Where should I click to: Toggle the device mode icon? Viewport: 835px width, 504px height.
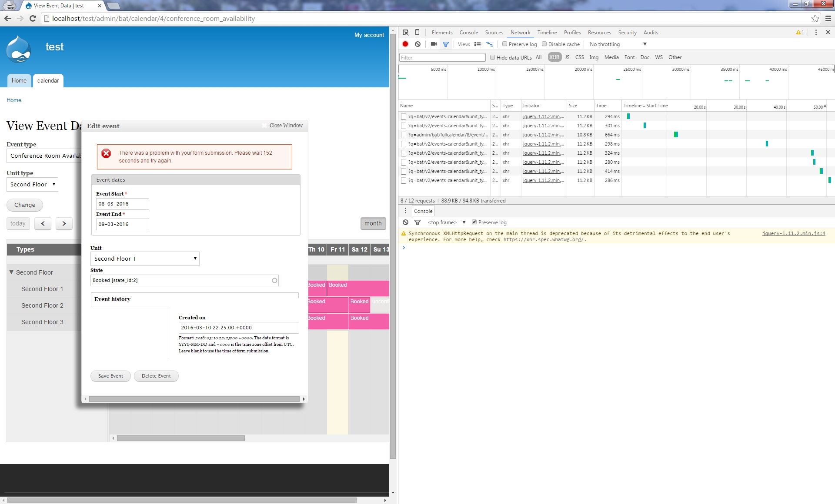417,33
